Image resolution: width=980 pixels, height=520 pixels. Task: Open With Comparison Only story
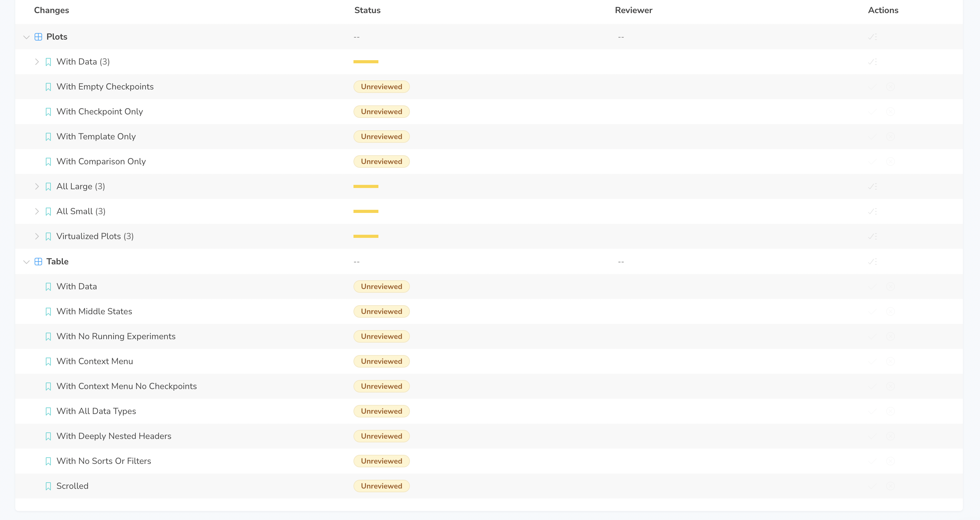coord(101,162)
